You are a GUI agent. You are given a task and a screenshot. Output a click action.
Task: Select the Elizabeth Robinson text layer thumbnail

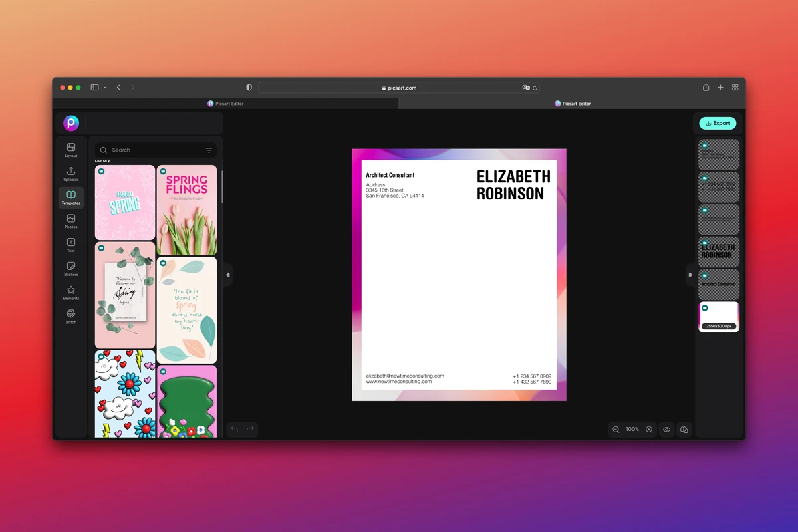pyautogui.click(x=719, y=251)
